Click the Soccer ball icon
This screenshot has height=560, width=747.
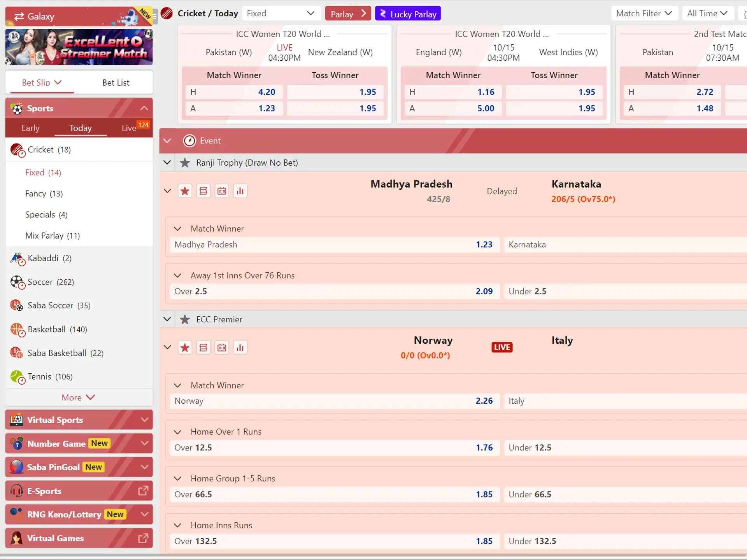pyautogui.click(x=18, y=282)
